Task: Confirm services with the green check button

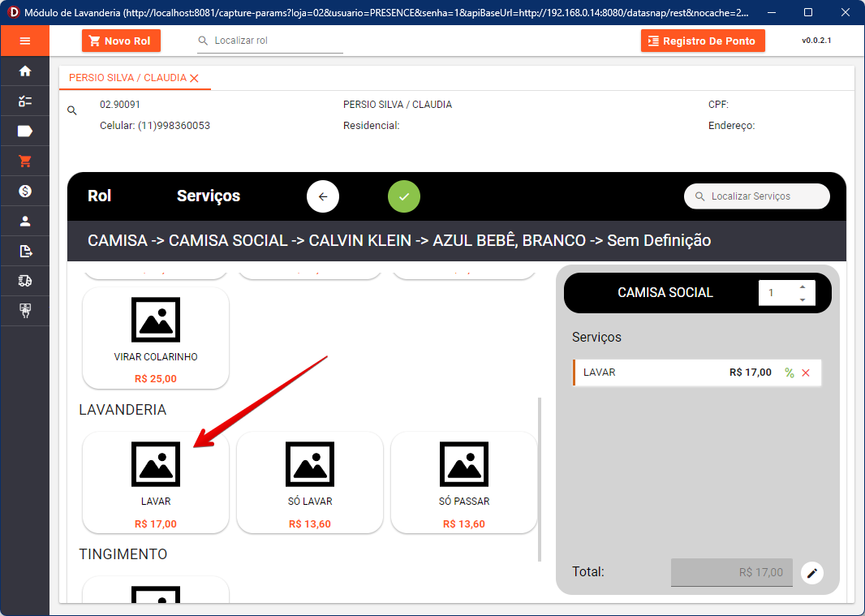Action: (404, 196)
